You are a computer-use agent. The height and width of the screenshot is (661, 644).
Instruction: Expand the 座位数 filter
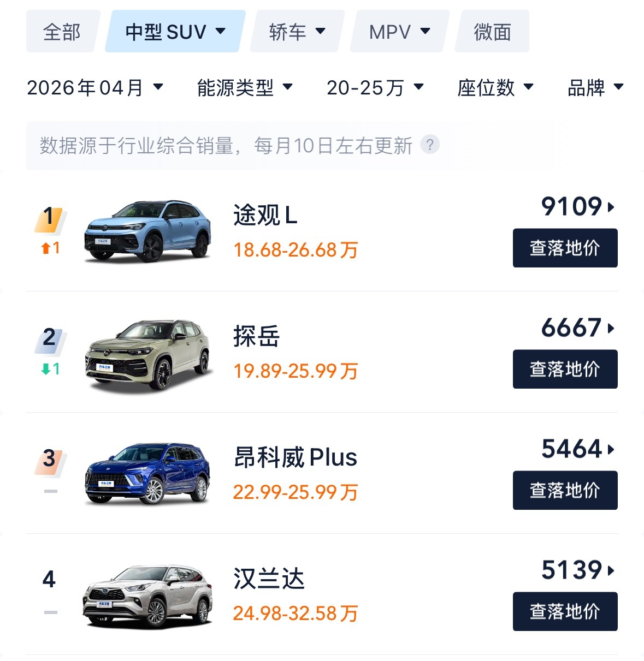click(495, 87)
